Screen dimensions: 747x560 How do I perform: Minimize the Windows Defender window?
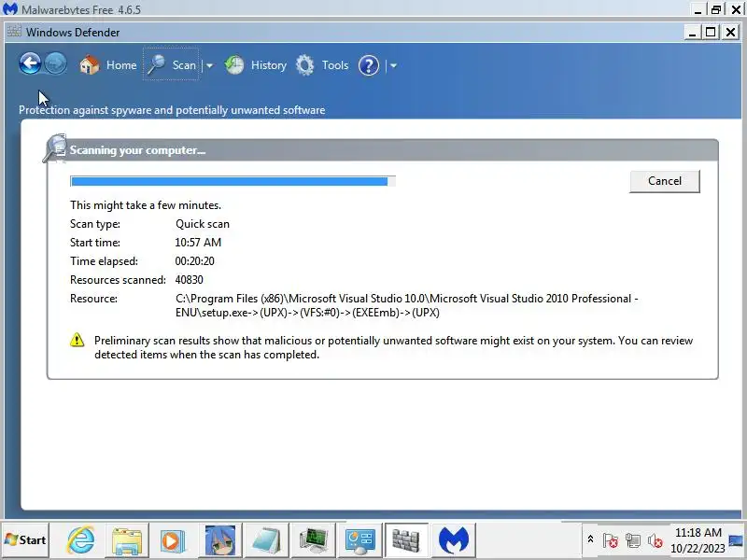[692, 32]
